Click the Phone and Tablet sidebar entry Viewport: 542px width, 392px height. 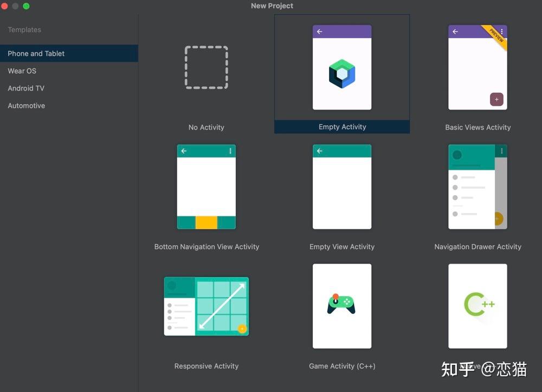36,53
